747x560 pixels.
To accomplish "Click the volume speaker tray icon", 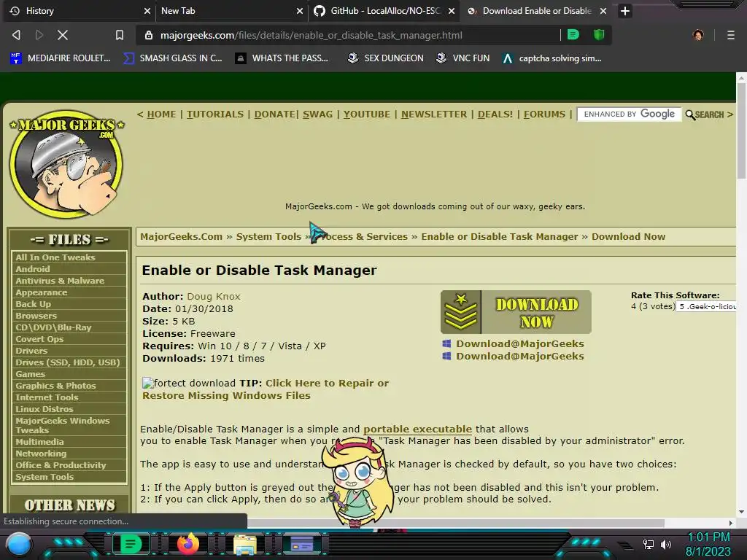I will pos(665,544).
